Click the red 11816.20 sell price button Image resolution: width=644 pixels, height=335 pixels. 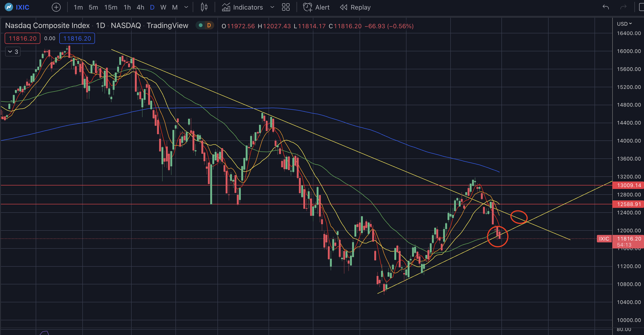pyautogui.click(x=22, y=38)
